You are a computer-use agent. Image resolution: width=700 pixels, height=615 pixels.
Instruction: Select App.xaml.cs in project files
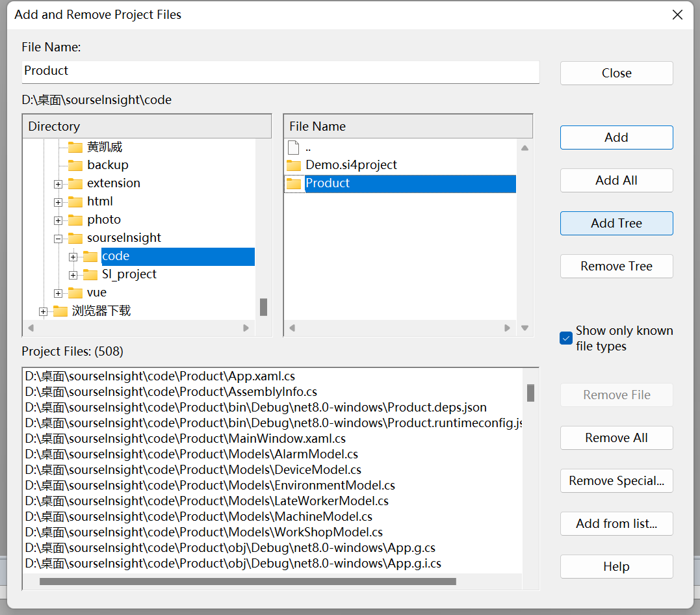[160, 376]
